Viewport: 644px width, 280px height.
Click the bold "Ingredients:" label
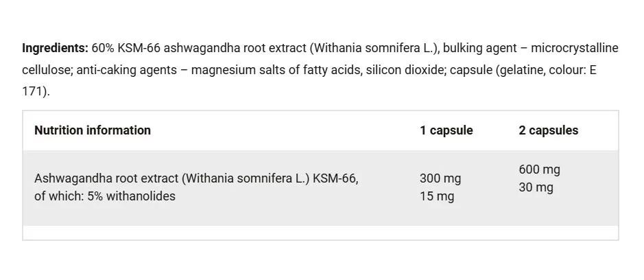pos(55,48)
